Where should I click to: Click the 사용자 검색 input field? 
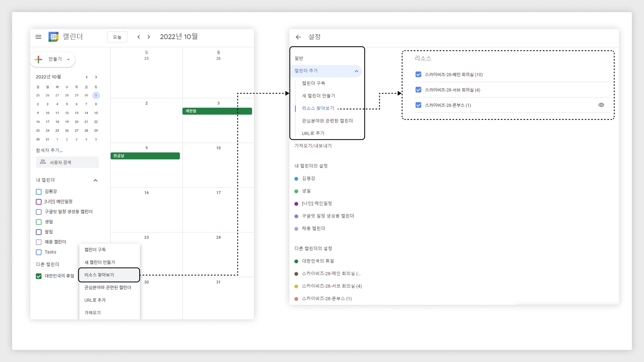coord(67,162)
